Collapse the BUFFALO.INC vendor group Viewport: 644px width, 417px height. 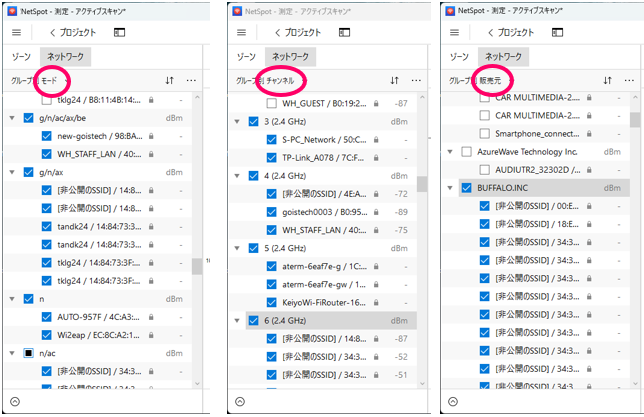[x=451, y=187]
